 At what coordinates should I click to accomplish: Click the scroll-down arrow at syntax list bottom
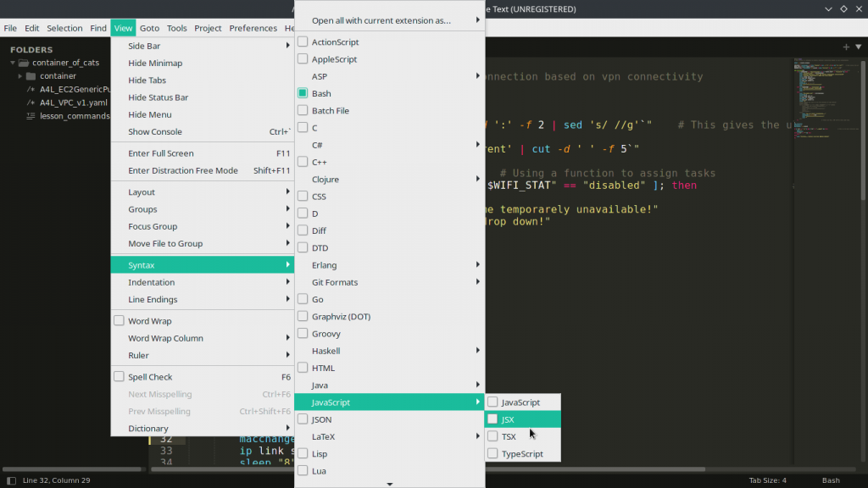pyautogui.click(x=390, y=484)
